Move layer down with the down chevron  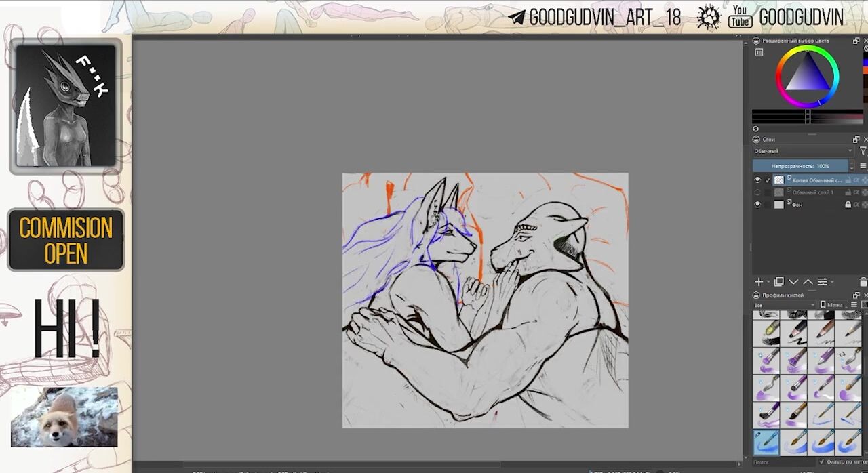pos(793,282)
